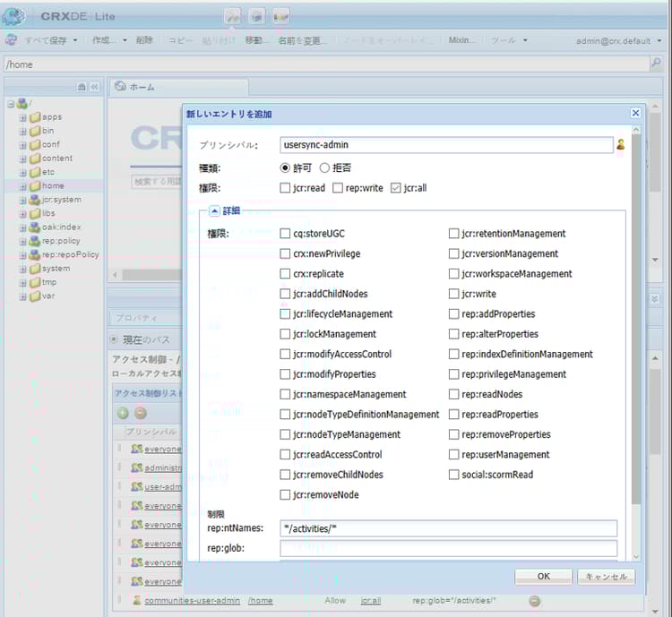Click the magnifier search icon in path bar
The height and width of the screenshot is (617, 672).
pyautogui.click(x=656, y=64)
